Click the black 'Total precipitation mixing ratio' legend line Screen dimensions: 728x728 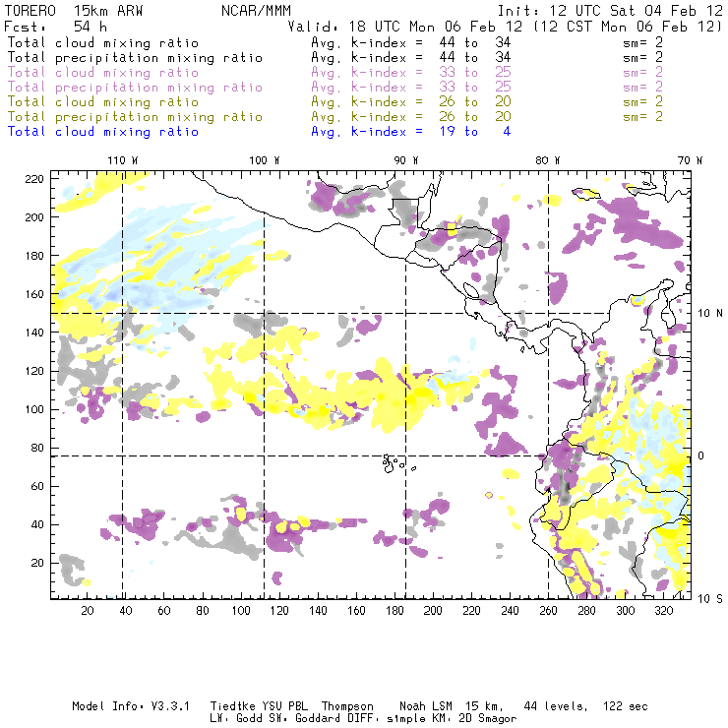135,58
